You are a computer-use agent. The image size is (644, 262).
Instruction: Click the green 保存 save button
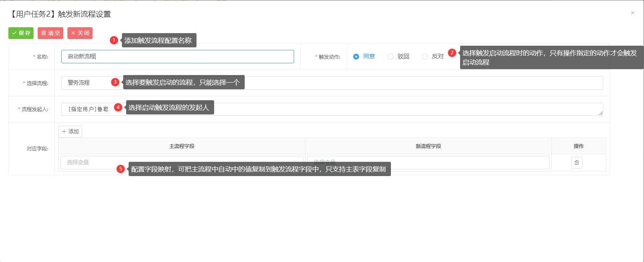pyautogui.click(x=21, y=33)
